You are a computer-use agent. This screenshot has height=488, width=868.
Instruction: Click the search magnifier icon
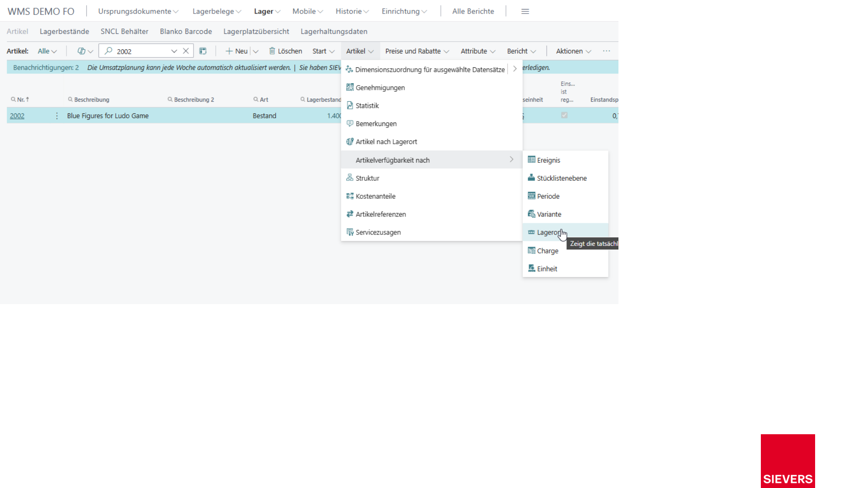click(108, 51)
